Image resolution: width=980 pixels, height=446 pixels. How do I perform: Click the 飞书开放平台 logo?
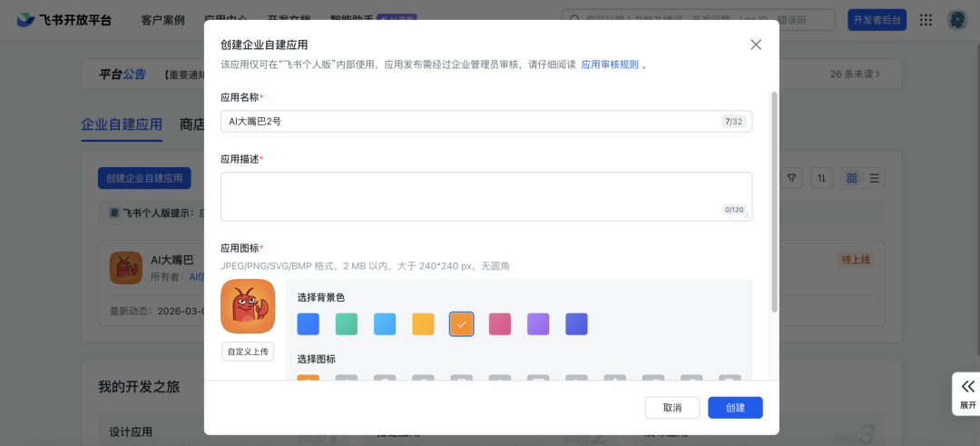pos(64,20)
